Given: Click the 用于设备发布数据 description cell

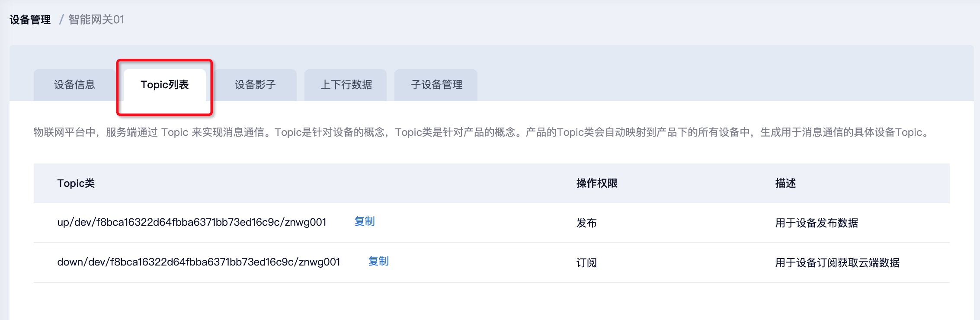Looking at the screenshot, I should pyautogui.click(x=817, y=223).
